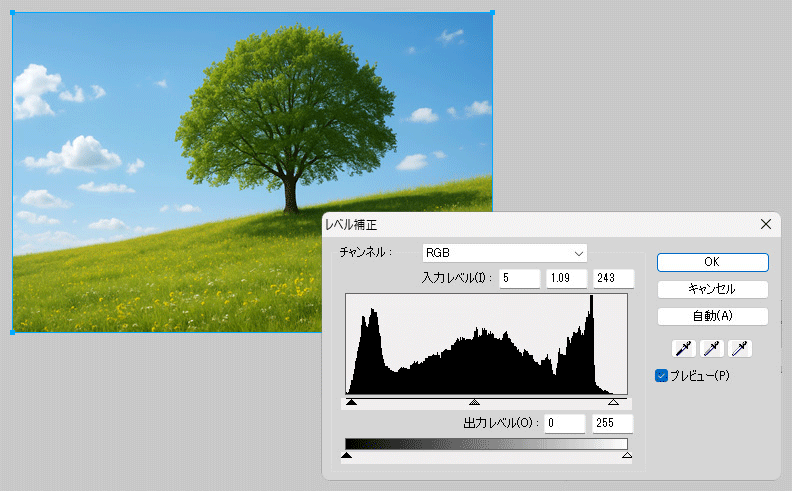Grab the gray midtone input slider
The image size is (792, 491).
[474, 402]
